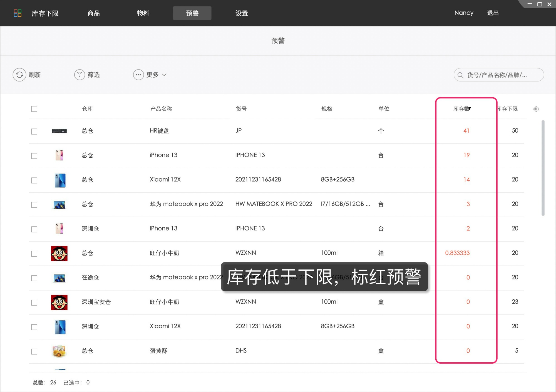This screenshot has width=556, height=392.
Task: Focus the 货号/产品名称 search field
Action: pyautogui.click(x=500, y=75)
